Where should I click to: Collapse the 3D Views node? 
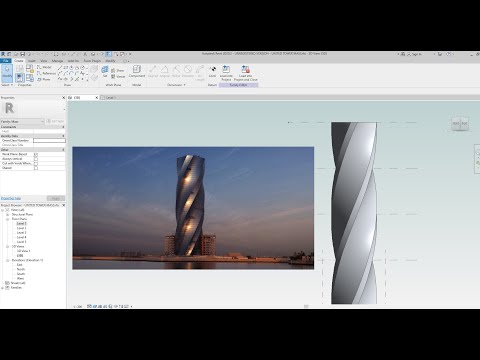pos(7,246)
